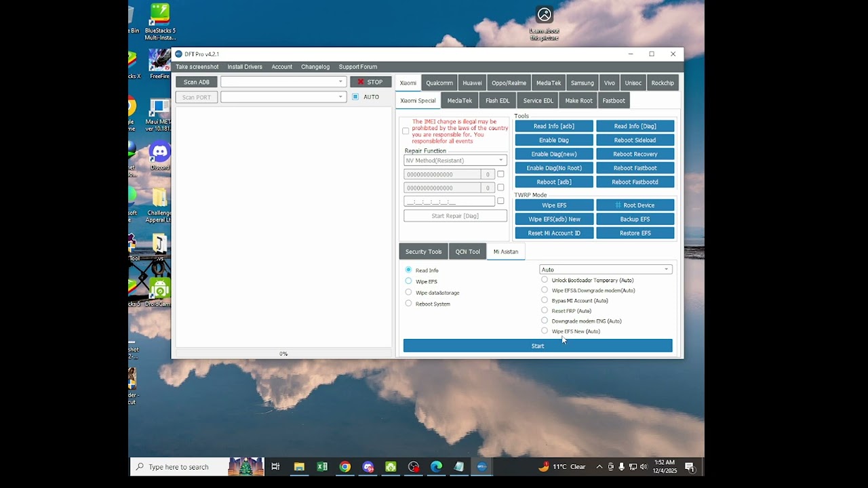
Task: Click the STOP button
Action: 371,82
